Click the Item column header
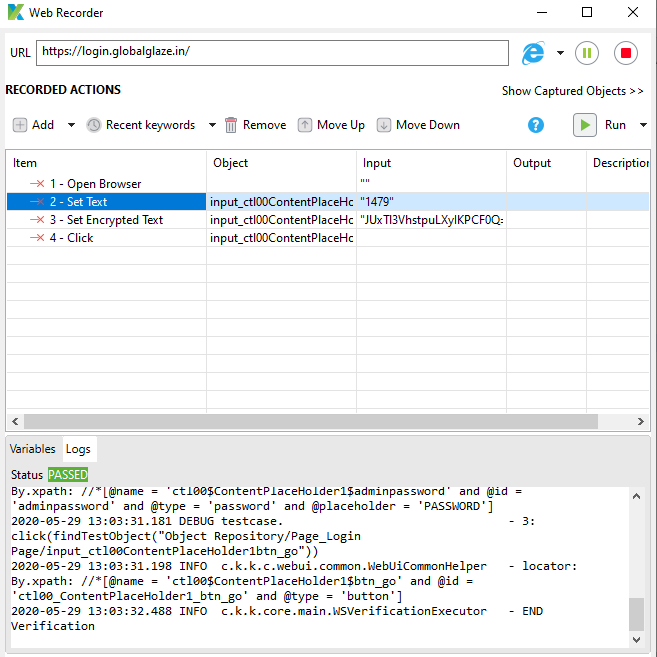 click(106, 163)
